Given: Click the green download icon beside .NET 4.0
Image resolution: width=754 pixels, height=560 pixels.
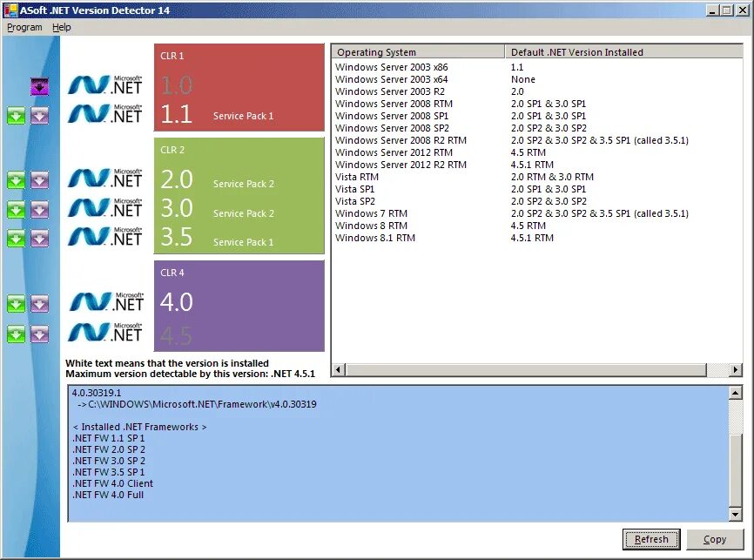Looking at the screenshot, I should pyautogui.click(x=16, y=304).
